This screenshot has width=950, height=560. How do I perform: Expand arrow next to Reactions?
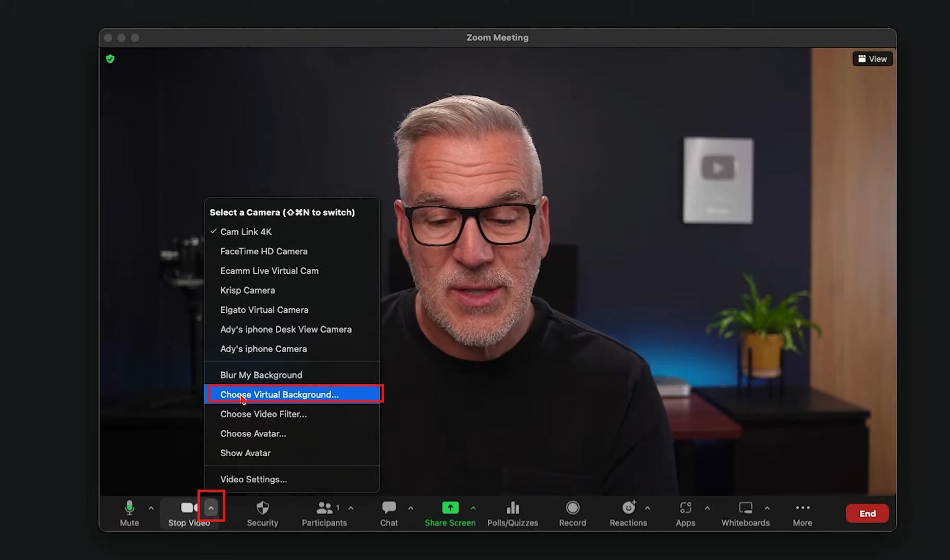648,508
